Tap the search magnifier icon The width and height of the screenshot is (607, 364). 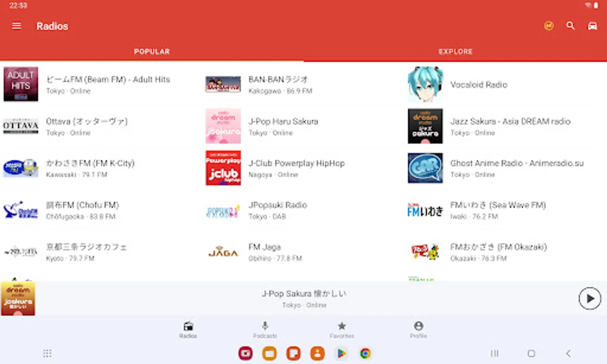tap(570, 26)
